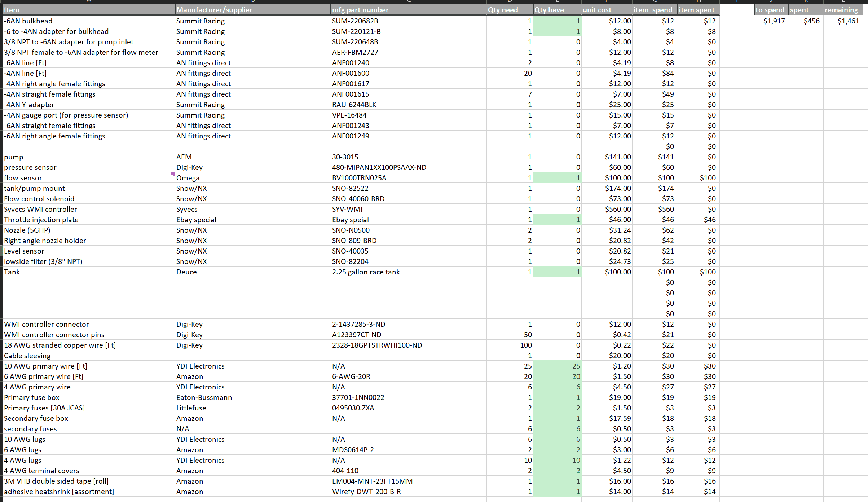The image size is (868, 502).
Task: Select part number 2328-18GPTSTRWHI100-ND
Action: point(409,345)
